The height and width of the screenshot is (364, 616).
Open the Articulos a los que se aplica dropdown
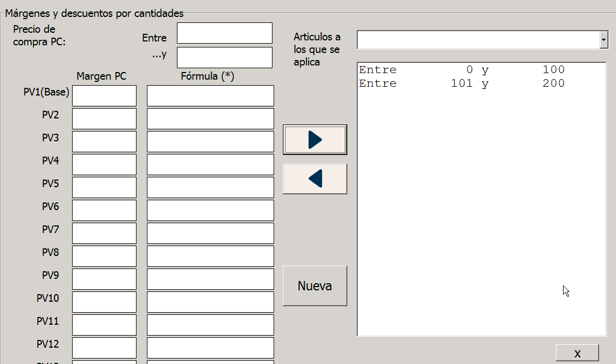tap(603, 40)
